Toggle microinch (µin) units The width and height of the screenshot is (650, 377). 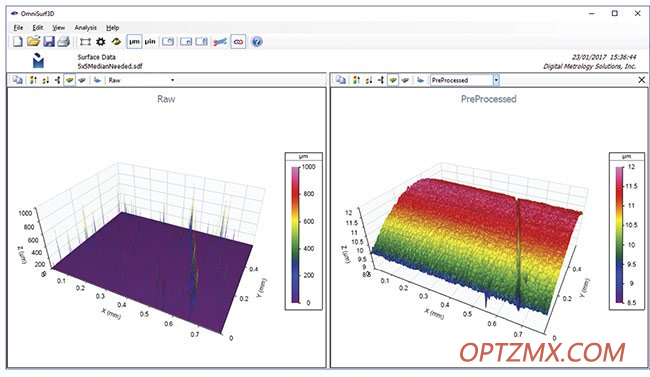point(150,41)
